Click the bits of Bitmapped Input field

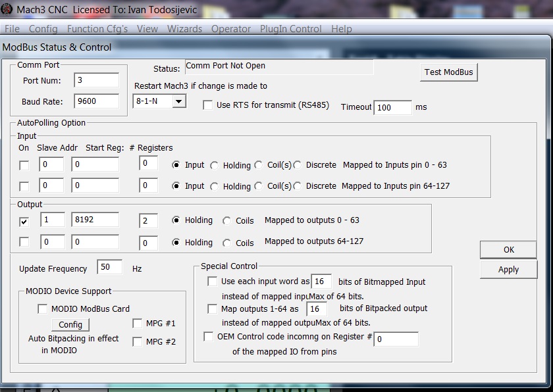pos(321,282)
